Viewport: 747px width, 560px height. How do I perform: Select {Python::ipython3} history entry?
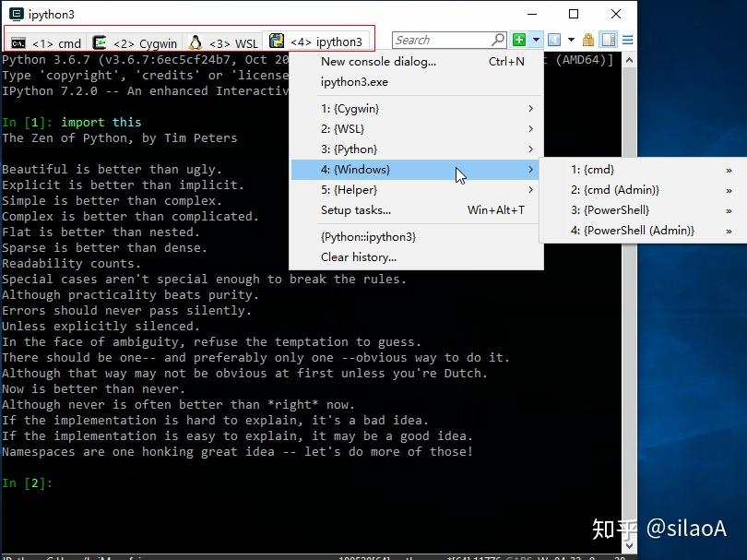click(x=416, y=237)
